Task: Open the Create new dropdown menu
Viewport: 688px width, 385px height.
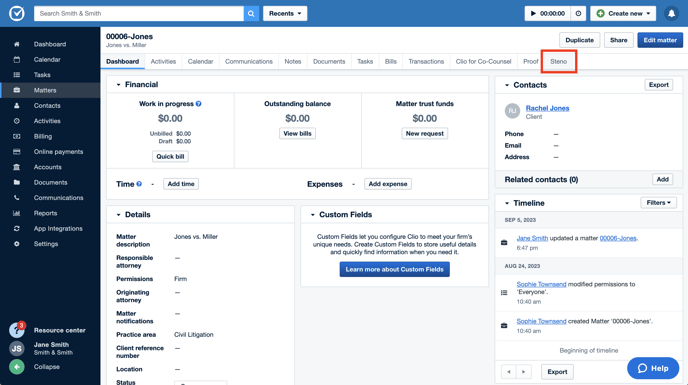Action: [x=623, y=14]
